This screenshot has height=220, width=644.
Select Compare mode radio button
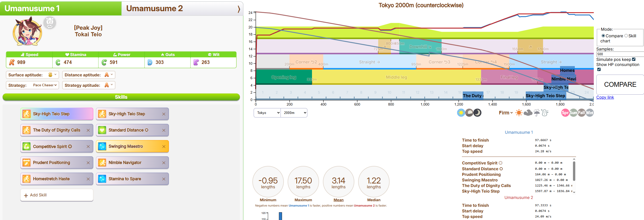[x=603, y=36]
